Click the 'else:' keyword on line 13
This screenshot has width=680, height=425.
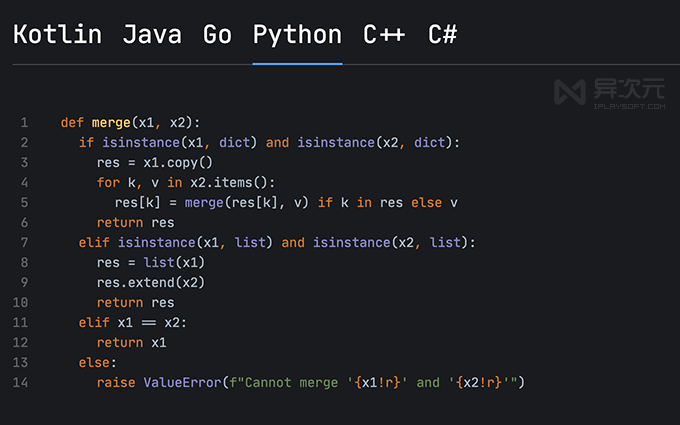tap(98, 363)
